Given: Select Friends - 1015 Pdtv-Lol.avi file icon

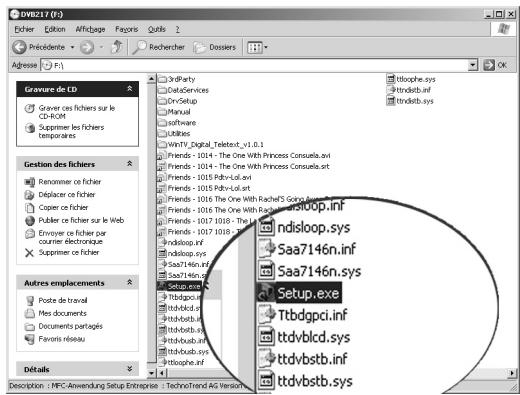Looking at the screenshot, I should pyautogui.click(x=162, y=177).
